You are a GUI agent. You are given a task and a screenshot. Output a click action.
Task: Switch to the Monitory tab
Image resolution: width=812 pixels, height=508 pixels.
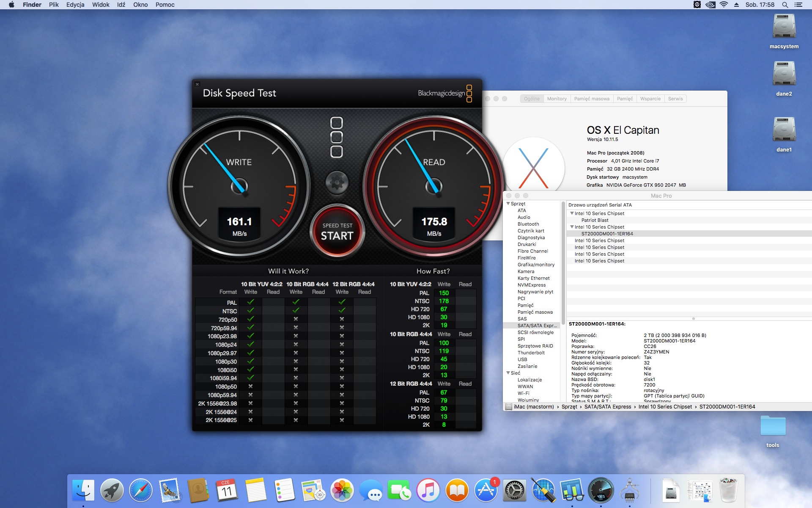[x=557, y=99]
